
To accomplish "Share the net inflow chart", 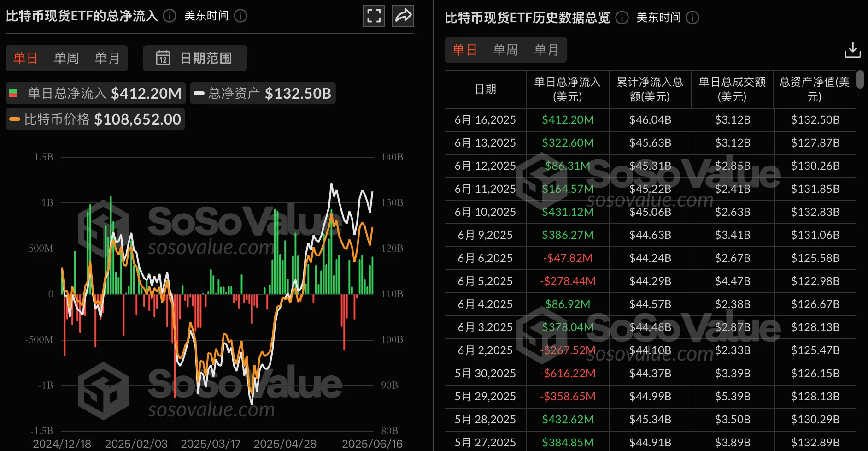I will tap(403, 16).
